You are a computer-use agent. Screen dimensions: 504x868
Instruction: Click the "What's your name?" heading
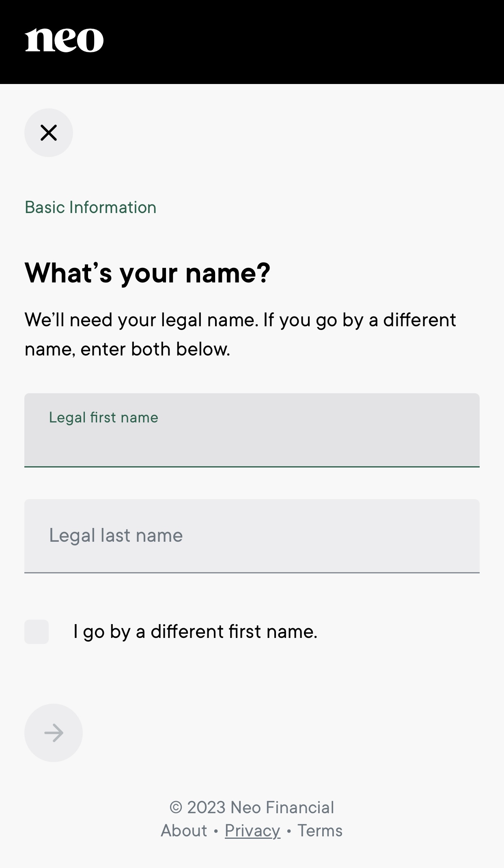point(147,273)
